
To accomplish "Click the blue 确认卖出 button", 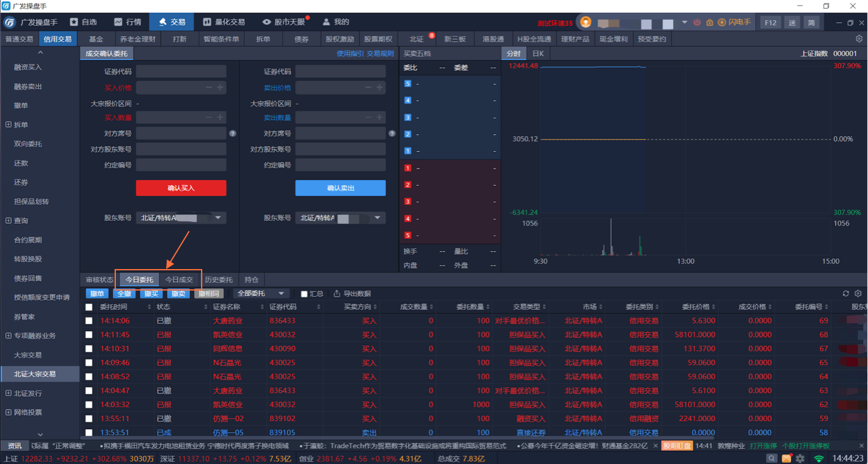I will [x=341, y=188].
